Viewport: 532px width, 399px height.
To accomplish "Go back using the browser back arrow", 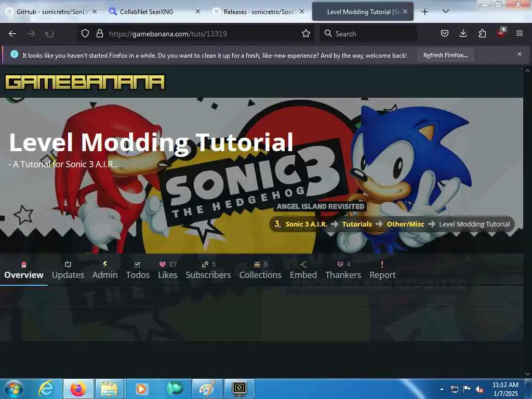I will [x=12, y=34].
